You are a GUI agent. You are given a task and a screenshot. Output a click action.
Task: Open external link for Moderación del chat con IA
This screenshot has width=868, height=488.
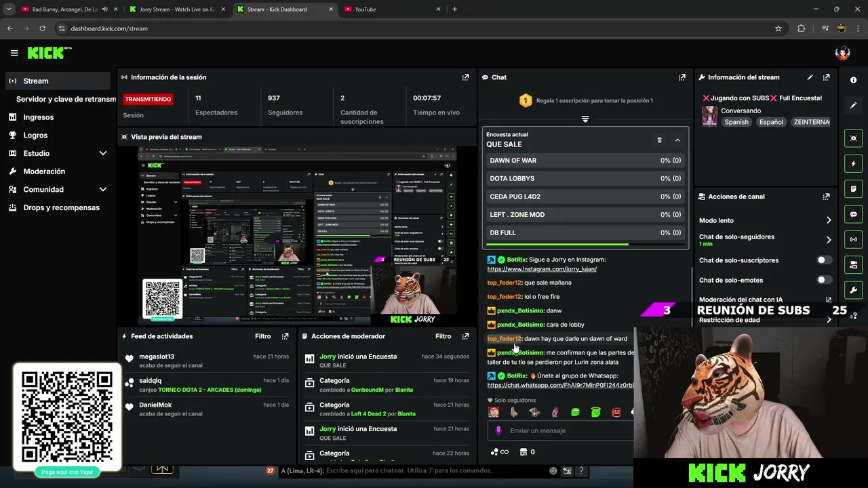point(828,300)
